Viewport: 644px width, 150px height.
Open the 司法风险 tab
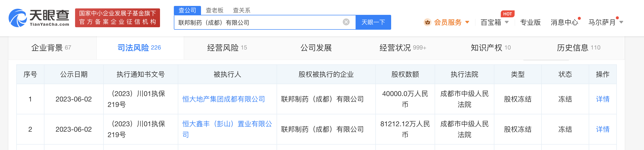[139, 48]
